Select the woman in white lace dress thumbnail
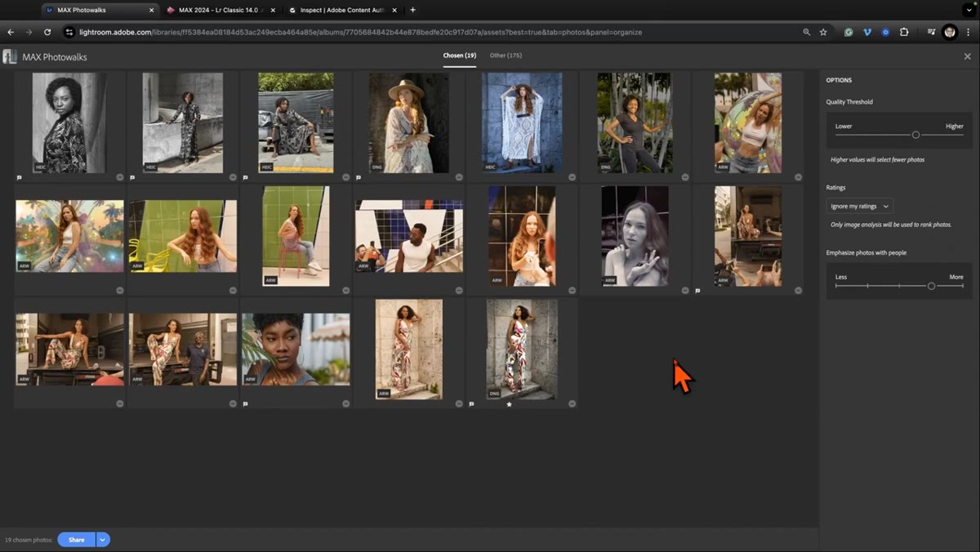This screenshot has height=552, width=980. coord(521,122)
